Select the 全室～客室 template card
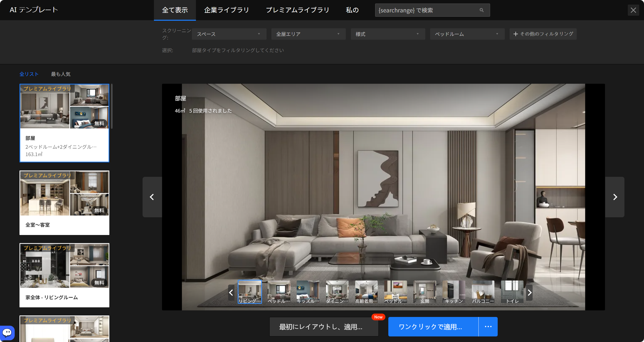 click(x=65, y=203)
